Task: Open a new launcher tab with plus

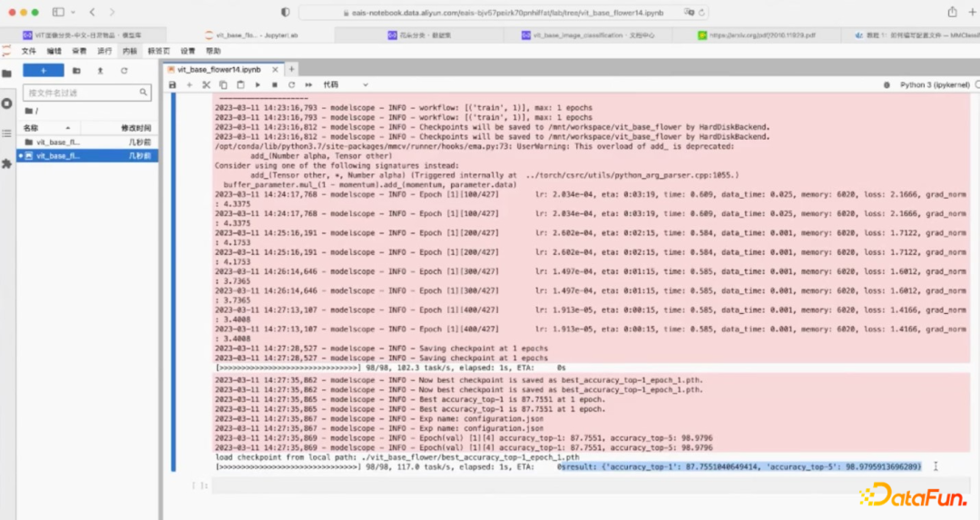Action: tap(291, 69)
